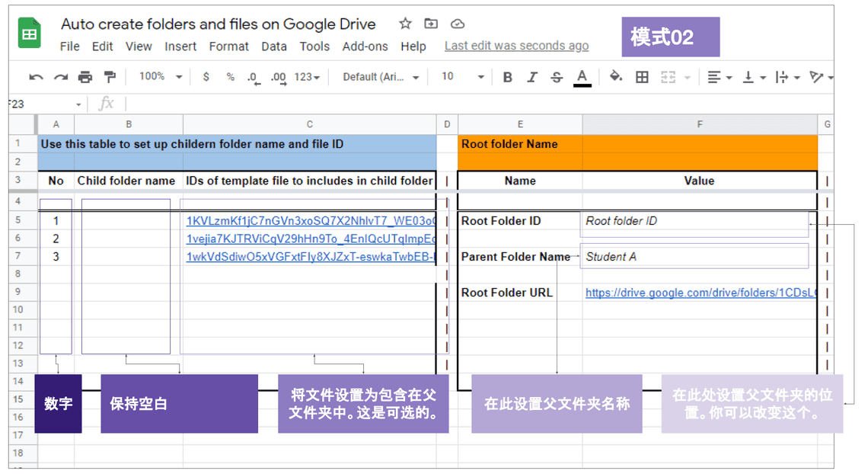The width and height of the screenshot is (868, 474).
Task: Open the zoom 100% dropdown
Action: (160, 77)
